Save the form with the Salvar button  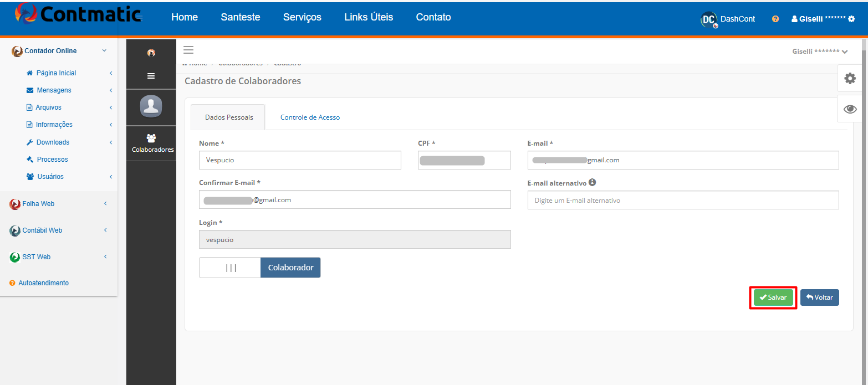773,297
